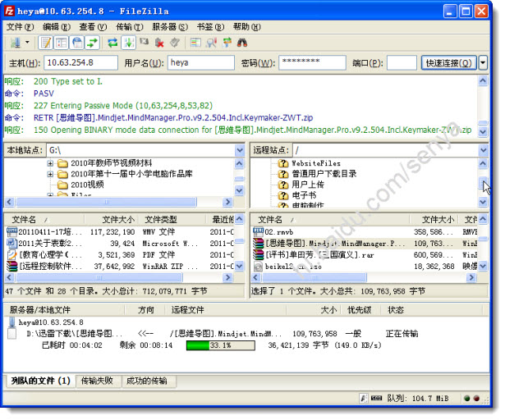Open 文件(F) menu
The width and height of the screenshot is (505, 420).
[x=20, y=27]
